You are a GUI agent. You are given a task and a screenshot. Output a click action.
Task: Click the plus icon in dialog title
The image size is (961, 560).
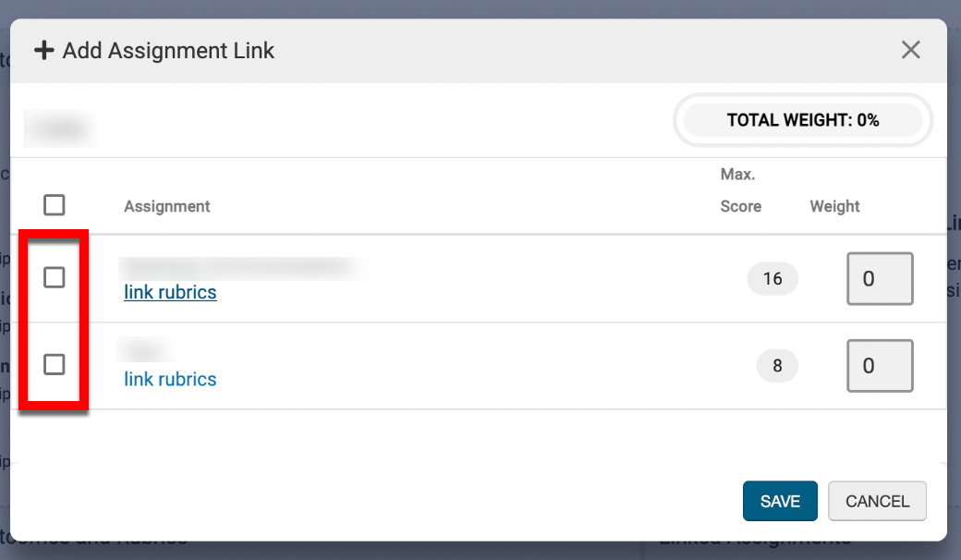coord(43,50)
